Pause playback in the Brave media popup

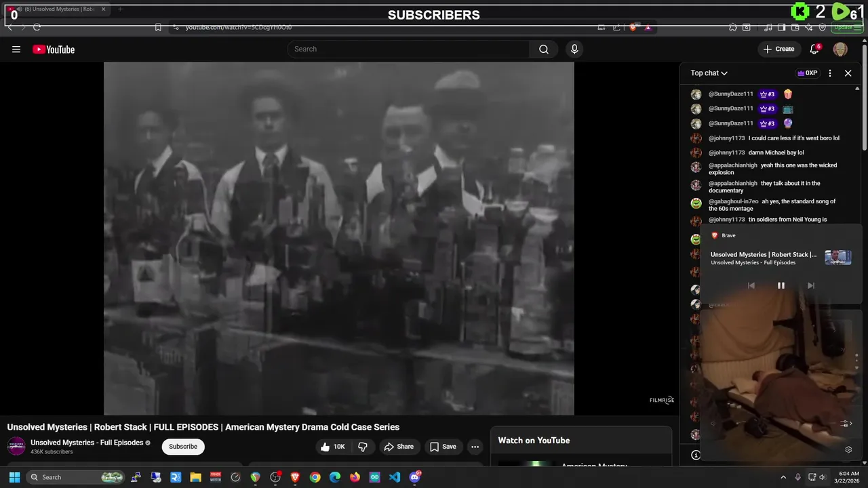781,285
